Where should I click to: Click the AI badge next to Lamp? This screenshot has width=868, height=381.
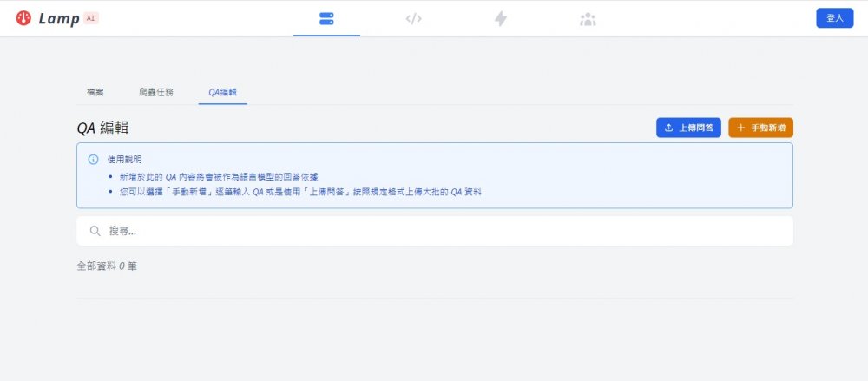91,18
